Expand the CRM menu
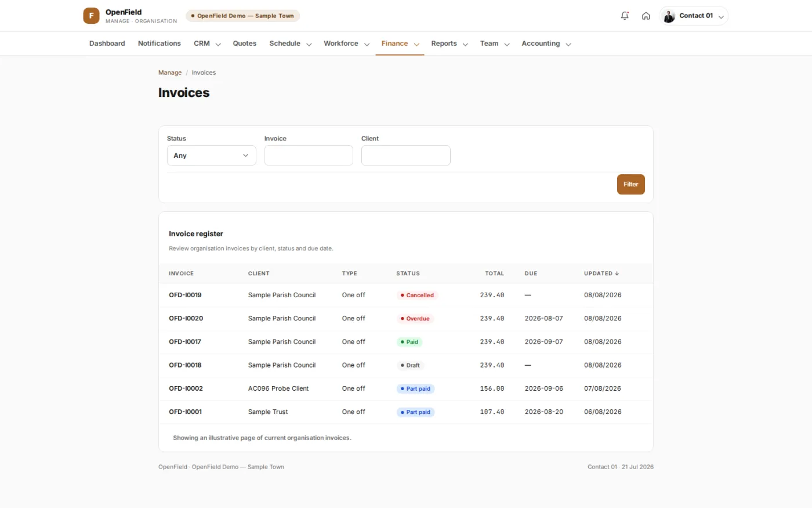 [x=207, y=44]
